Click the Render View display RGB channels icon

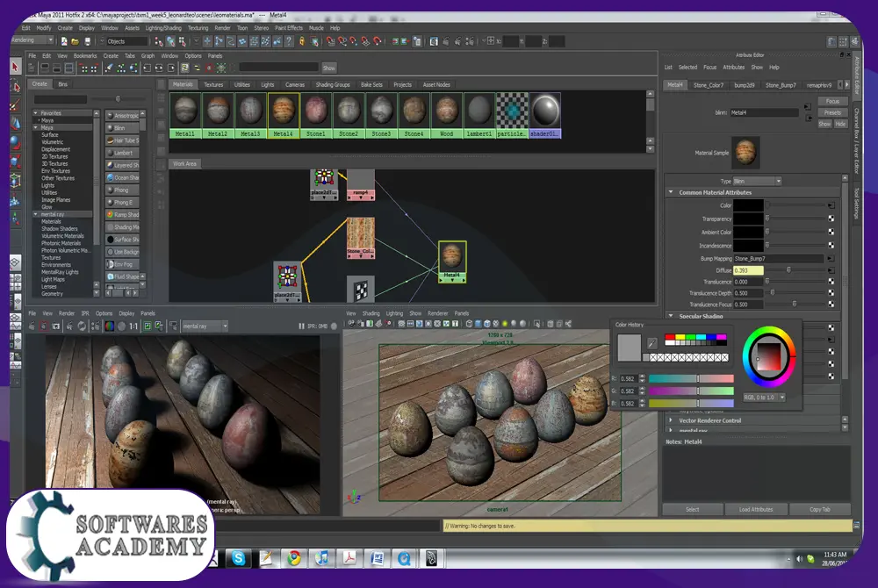[x=109, y=326]
